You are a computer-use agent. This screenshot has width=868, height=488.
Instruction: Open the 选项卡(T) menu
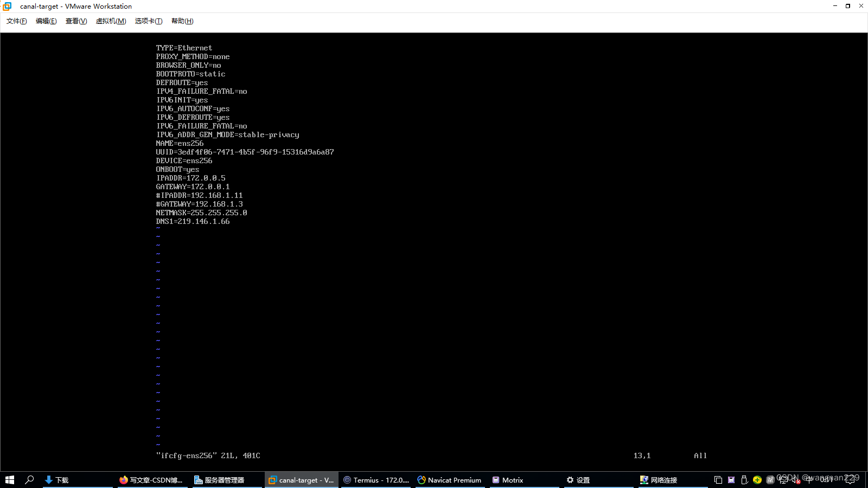(x=149, y=21)
